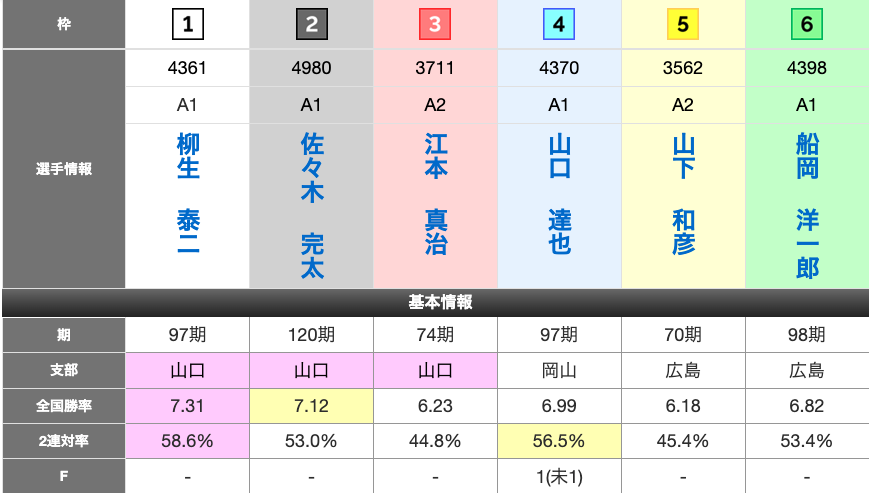Click the yellow lane 5 number badge
869x493 pixels.
click(x=683, y=24)
